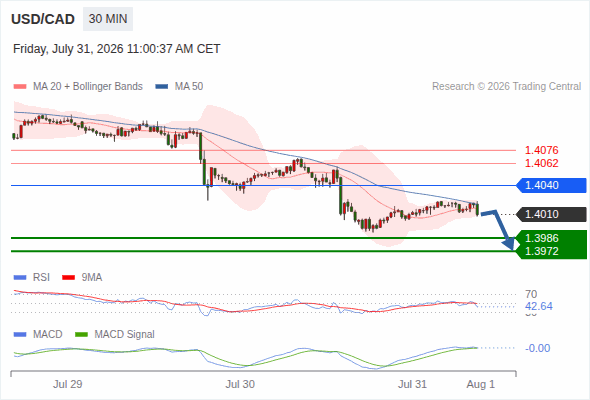
Task: Click the green 1.3972 target price tag
Action: (x=552, y=251)
